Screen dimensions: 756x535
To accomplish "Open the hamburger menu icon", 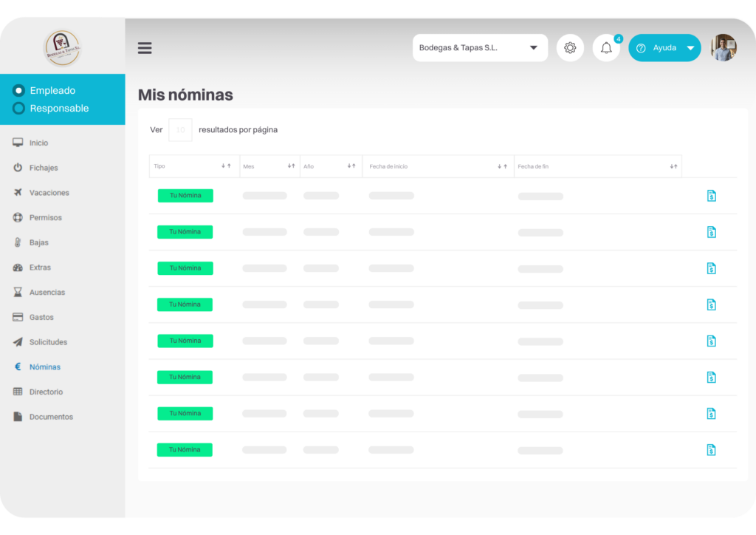I will point(145,48).
